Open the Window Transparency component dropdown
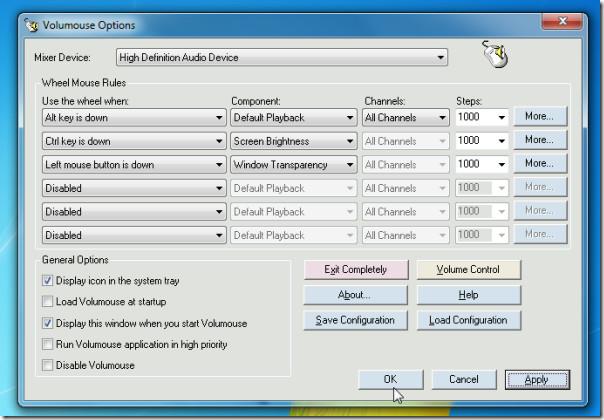Image resolution: width=604 pixels, height=420 pixels. click(x=294, y=165)
